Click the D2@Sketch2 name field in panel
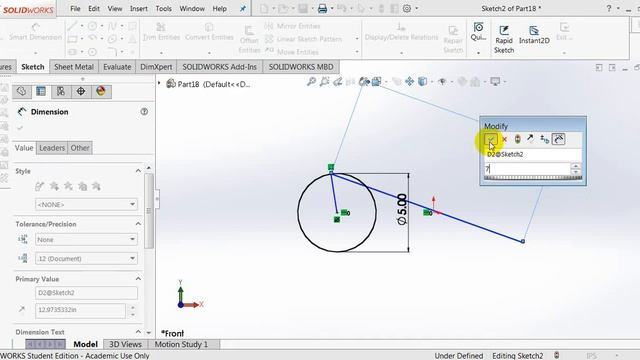This screenshot has height=360, width=640. [86, 293]
